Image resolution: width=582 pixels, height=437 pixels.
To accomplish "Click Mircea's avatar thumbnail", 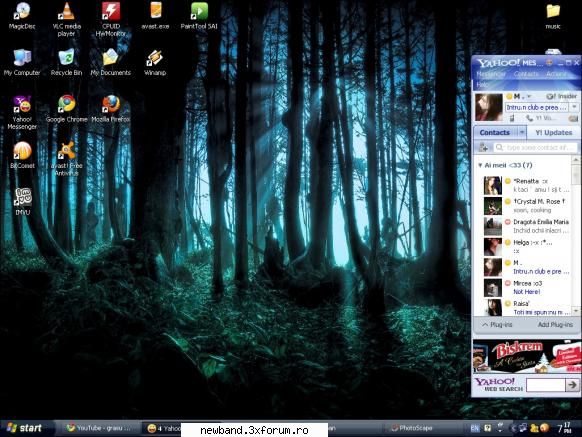I will [493, 287].
